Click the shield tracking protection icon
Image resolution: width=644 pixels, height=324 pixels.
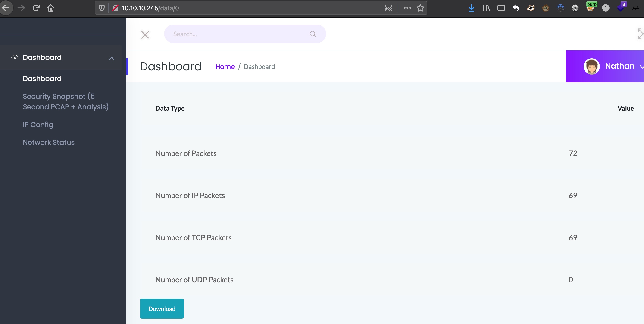pyautogui.click(x=102, y=8)
